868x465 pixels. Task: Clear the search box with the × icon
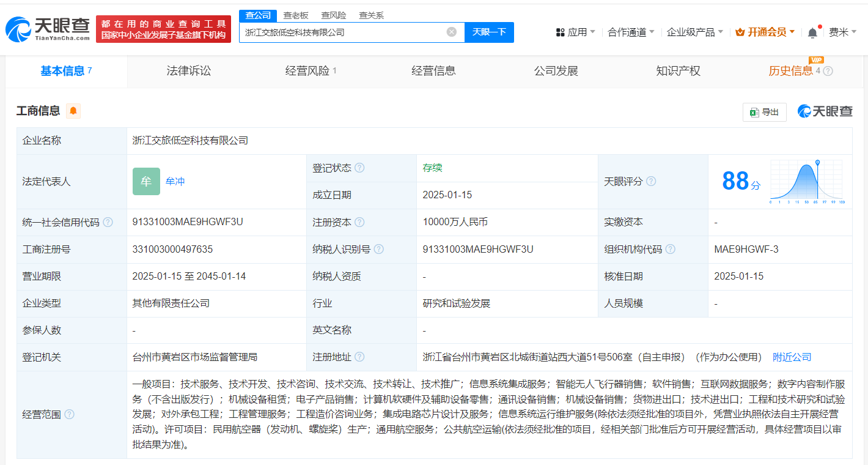click(452, 32)
